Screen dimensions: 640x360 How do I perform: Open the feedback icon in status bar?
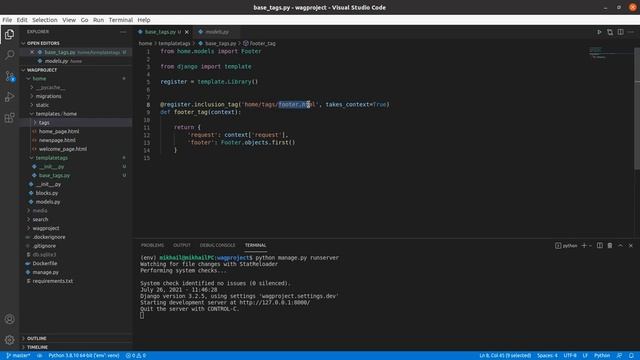point(619,356)
